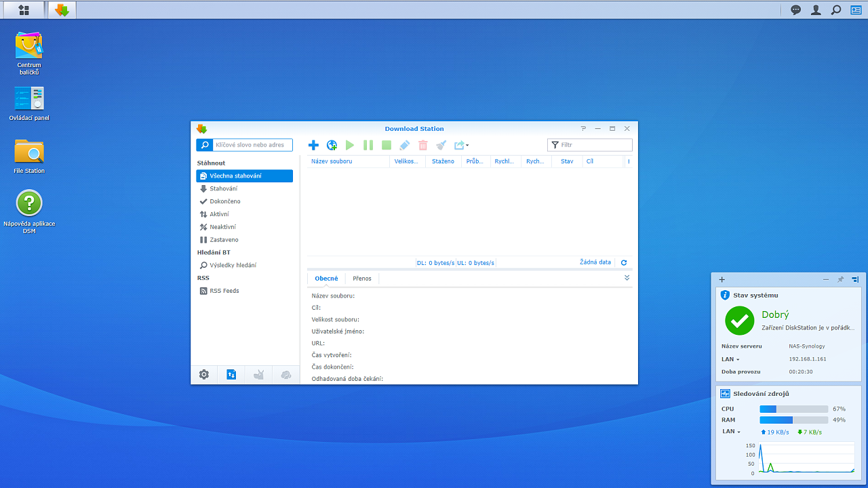
Task: Click the globe add-URL download icon
Action: tap(332, 145)
